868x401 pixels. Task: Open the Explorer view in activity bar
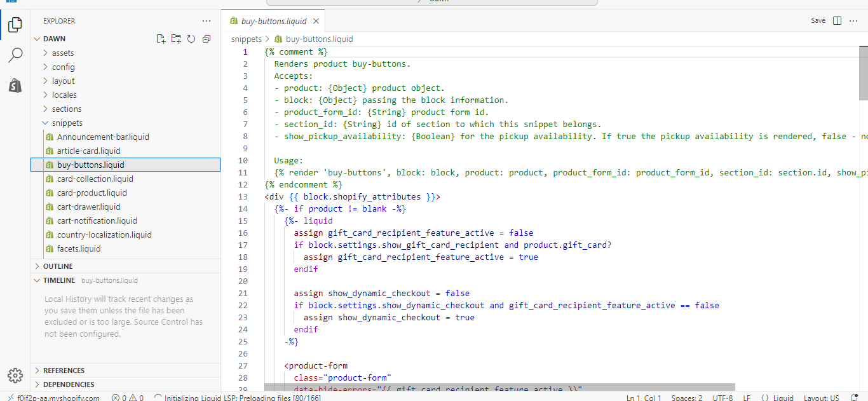15,25
